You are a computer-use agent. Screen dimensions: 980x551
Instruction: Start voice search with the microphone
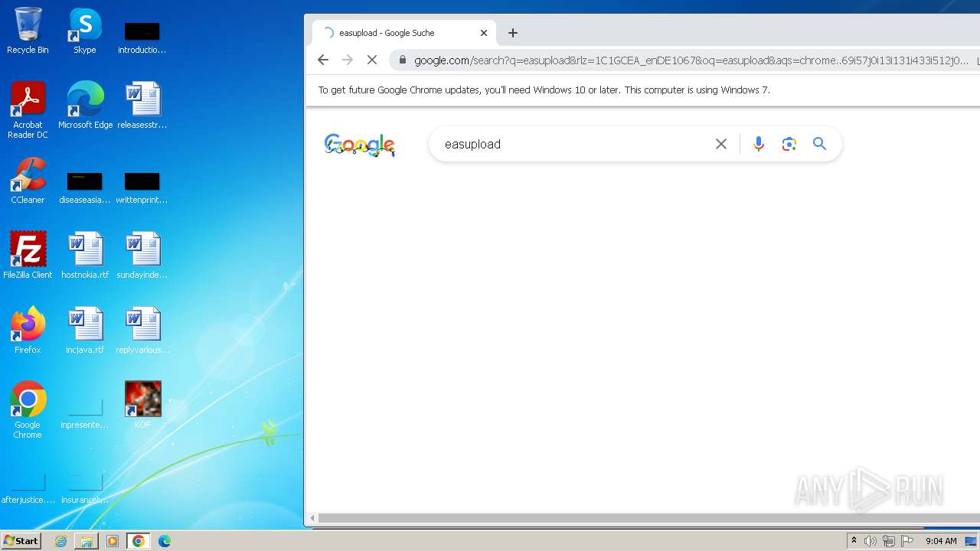[x=759, y=144]
